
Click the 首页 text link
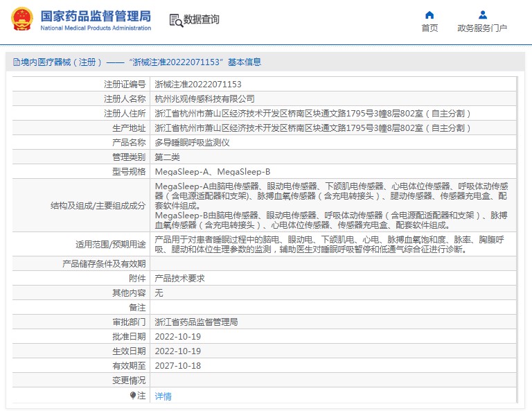(429, 28)
